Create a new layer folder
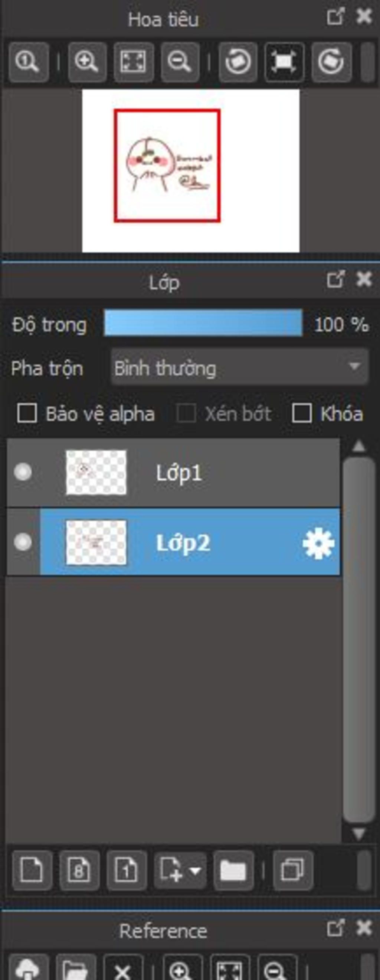Screen dimensions: 380x980 tap(233, 871)
